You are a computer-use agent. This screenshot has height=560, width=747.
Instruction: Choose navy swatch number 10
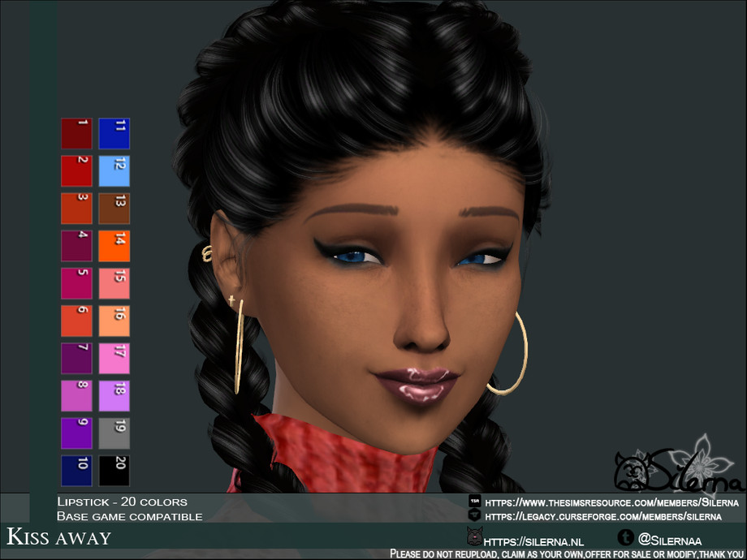click(76, 470)
